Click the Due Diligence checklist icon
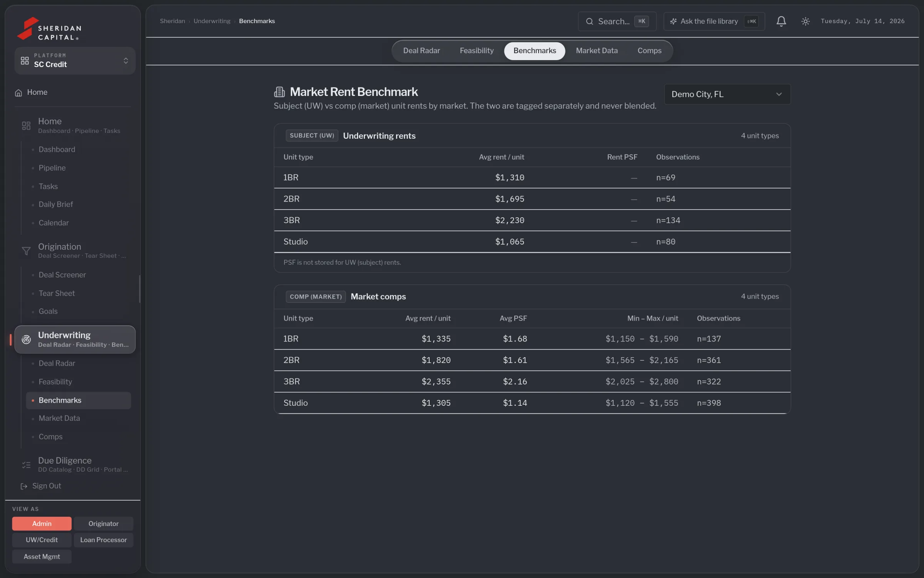 tap(26, 465)
